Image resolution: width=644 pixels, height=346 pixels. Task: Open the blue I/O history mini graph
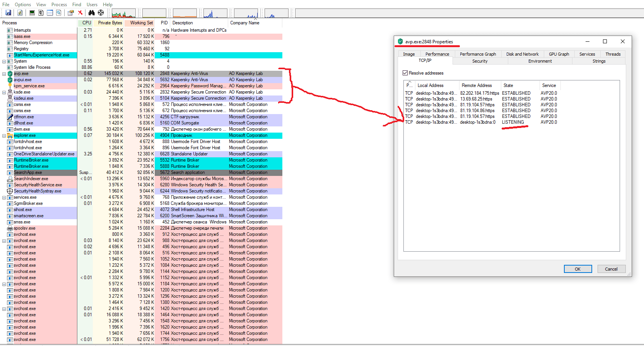click(215, 14)
